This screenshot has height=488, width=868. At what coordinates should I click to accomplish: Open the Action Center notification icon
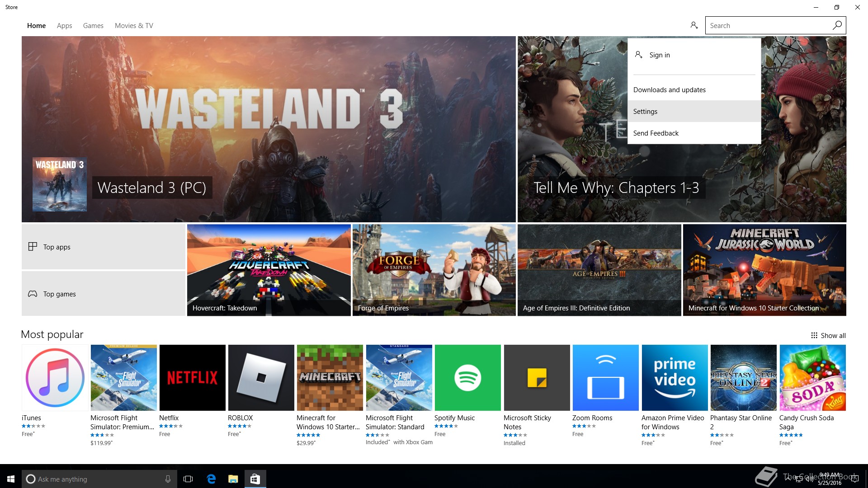click(x=854, y=479)
